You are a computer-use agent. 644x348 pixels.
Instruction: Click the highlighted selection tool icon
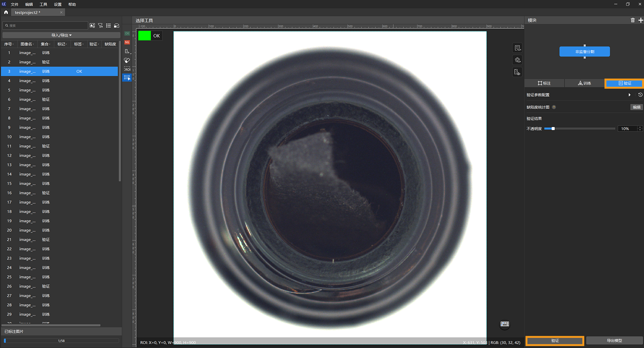coord(127,78)
